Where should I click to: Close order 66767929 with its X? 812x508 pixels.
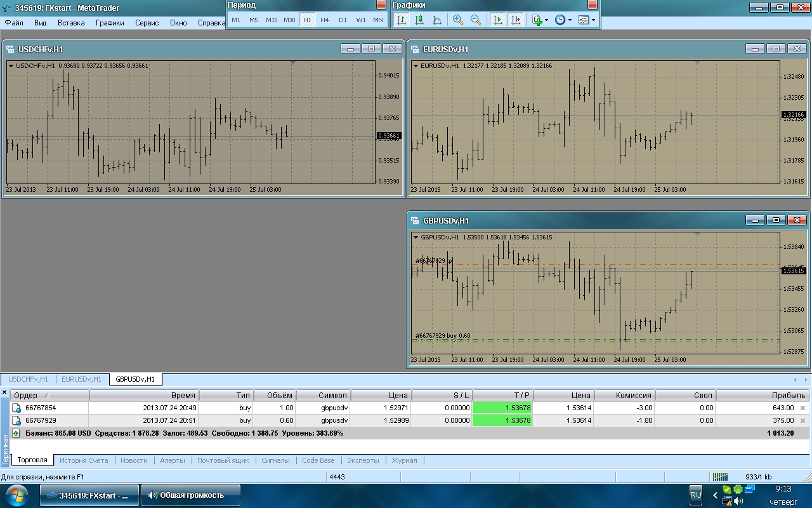coord(802,420)
